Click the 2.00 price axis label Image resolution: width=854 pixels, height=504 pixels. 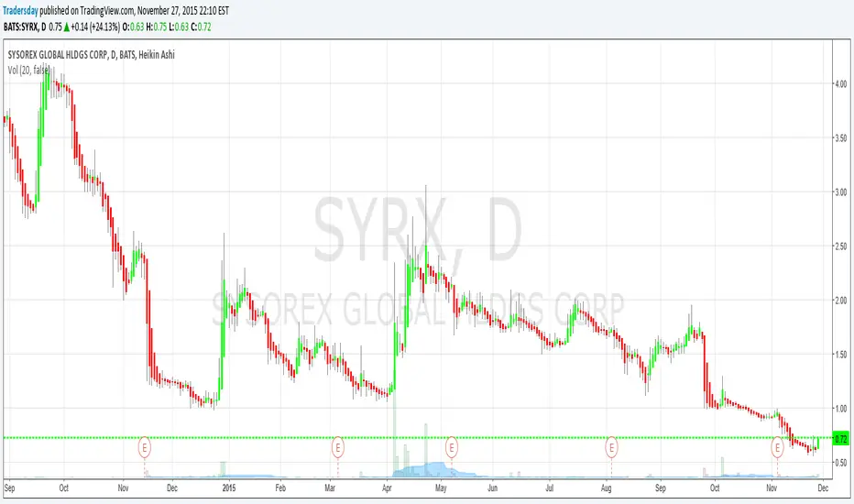pyautogui.click(x=840, y=301)
